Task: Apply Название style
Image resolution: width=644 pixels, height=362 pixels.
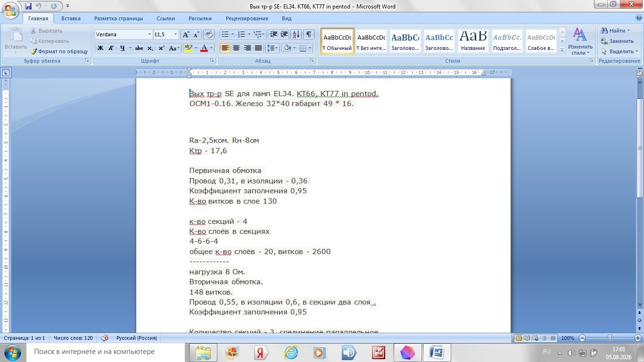Action: [x=473, y=41]
